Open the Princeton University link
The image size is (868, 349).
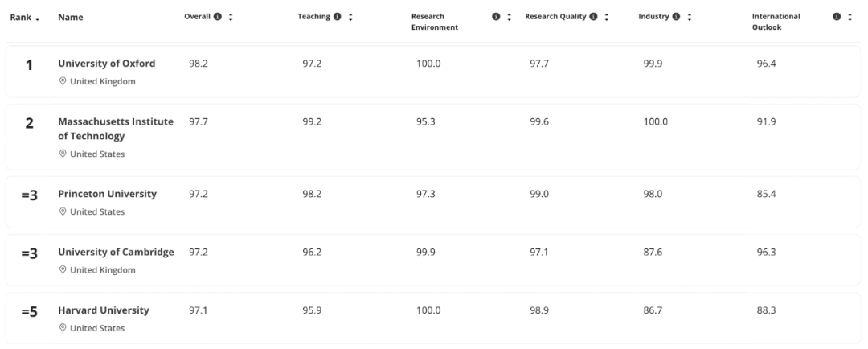pos(107,195)
